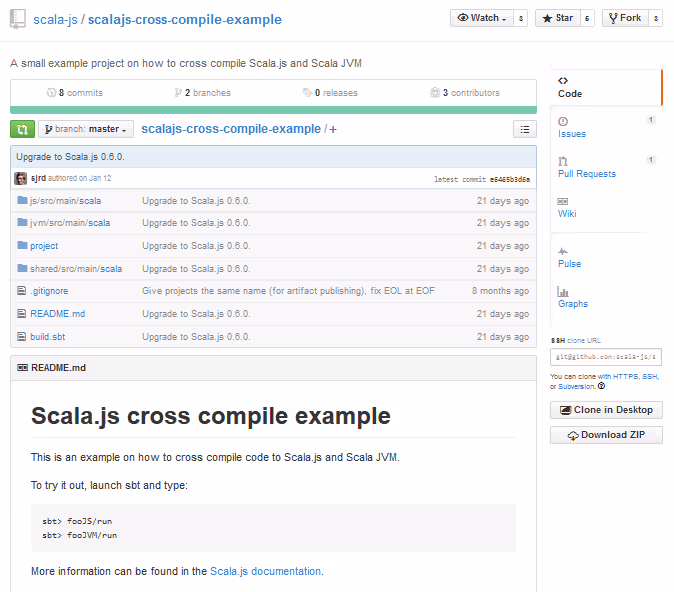The width and height of the screenshot is (674, 592).
Task: Click the Wiki book icon
Action: (563, 201)
